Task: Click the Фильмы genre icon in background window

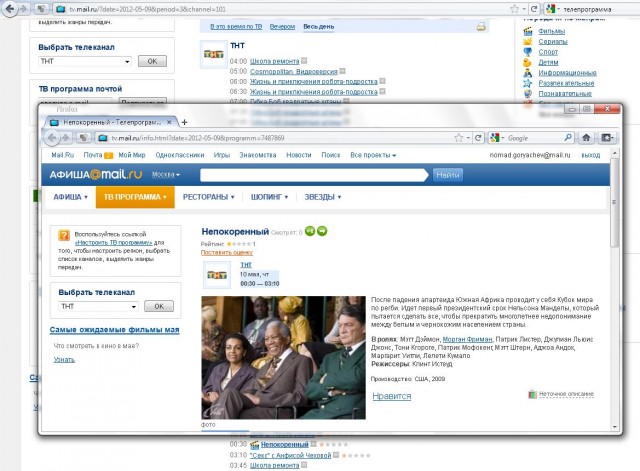Action: [x=528, y=31]
